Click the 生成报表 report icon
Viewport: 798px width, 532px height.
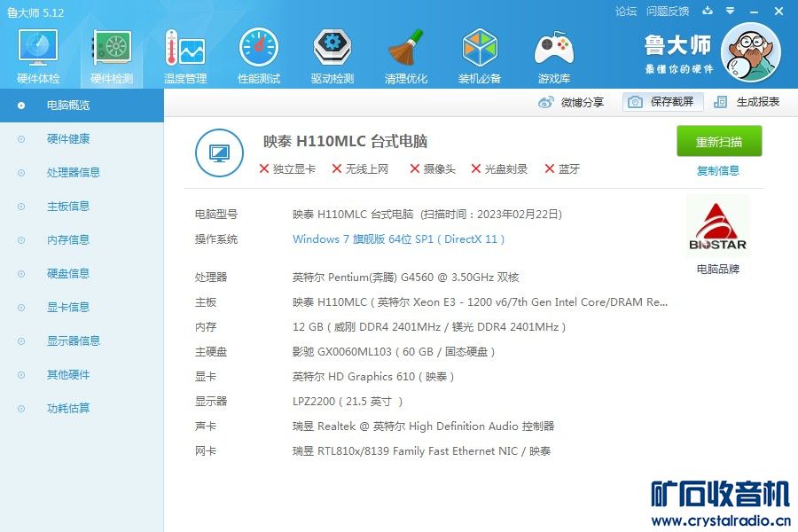[x=720, y=102]
